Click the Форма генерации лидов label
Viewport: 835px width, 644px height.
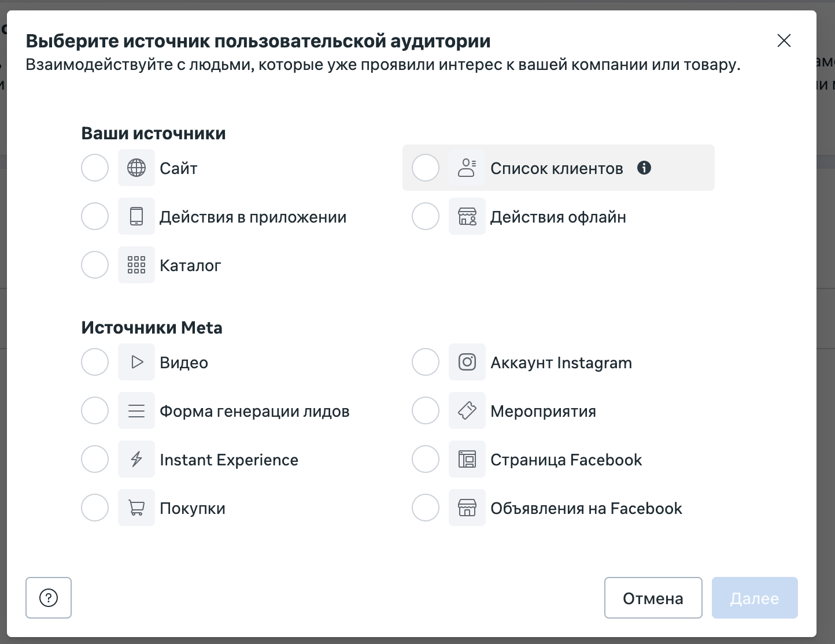click(255, 411)
